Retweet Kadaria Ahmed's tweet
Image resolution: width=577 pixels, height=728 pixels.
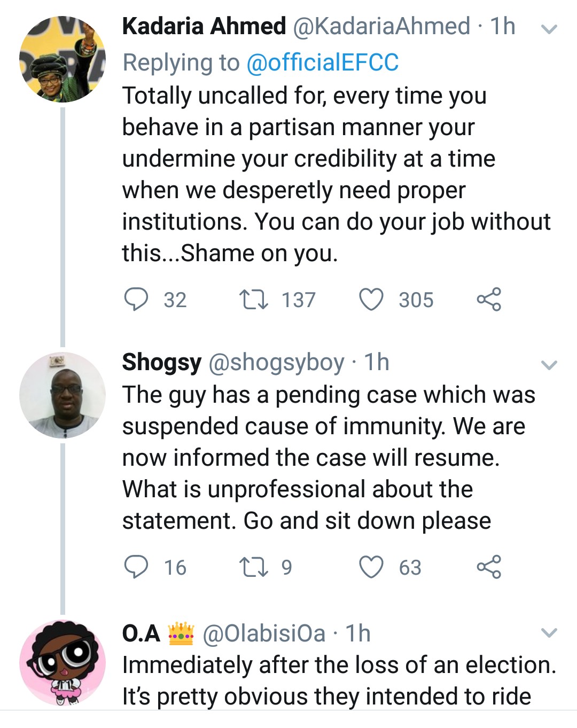253,299
